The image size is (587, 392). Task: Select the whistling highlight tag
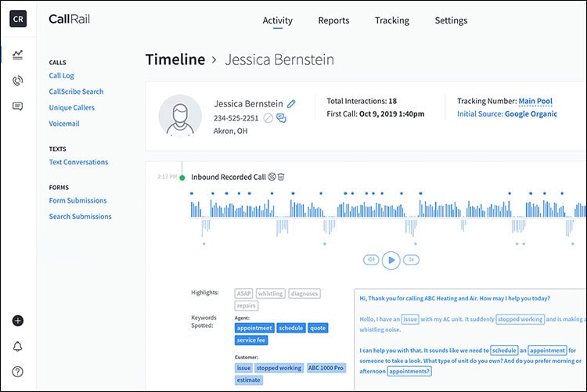(270, 293)
